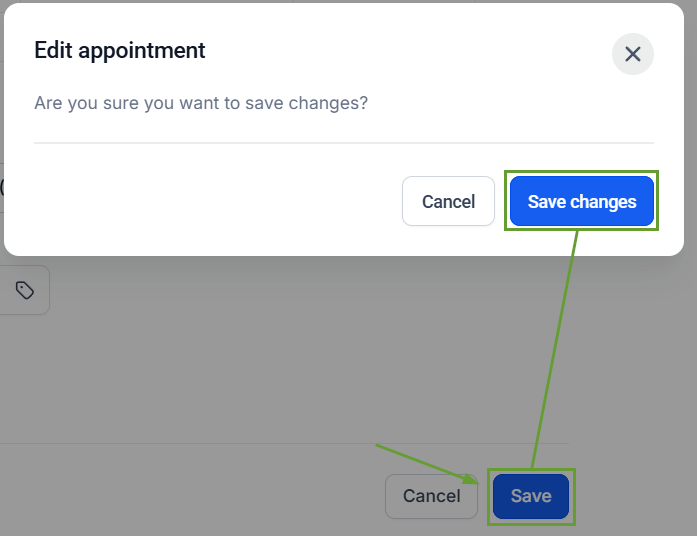Image resolution: width=697 pixels, height=536 pixels.
Task: Click the word "changes" on the blue button
Action: (x=603, y=202)
